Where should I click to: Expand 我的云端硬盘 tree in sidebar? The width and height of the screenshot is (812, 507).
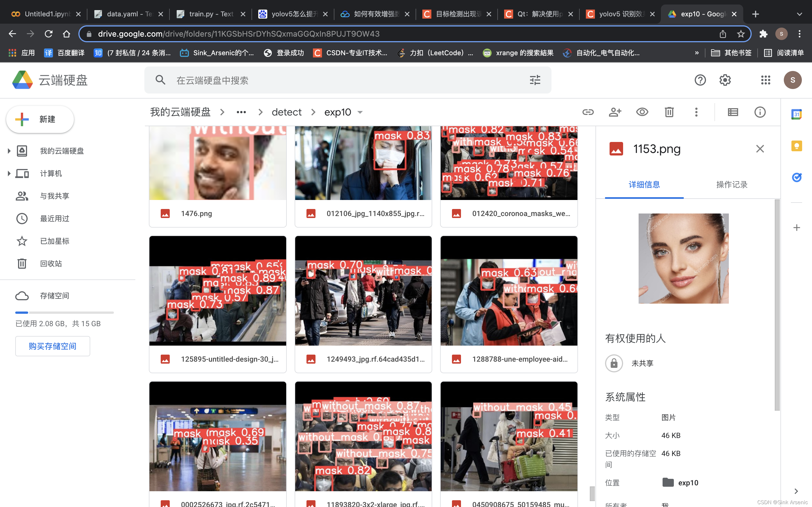9,151
